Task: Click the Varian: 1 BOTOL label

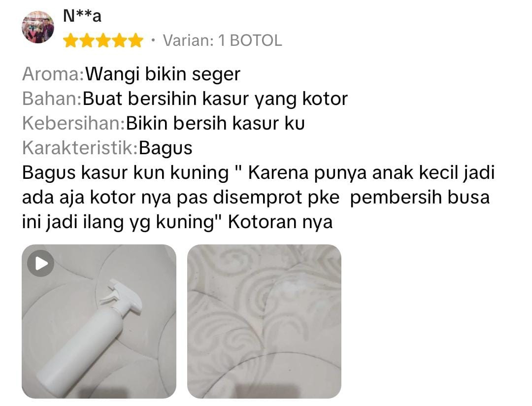Action: [223, 40]
